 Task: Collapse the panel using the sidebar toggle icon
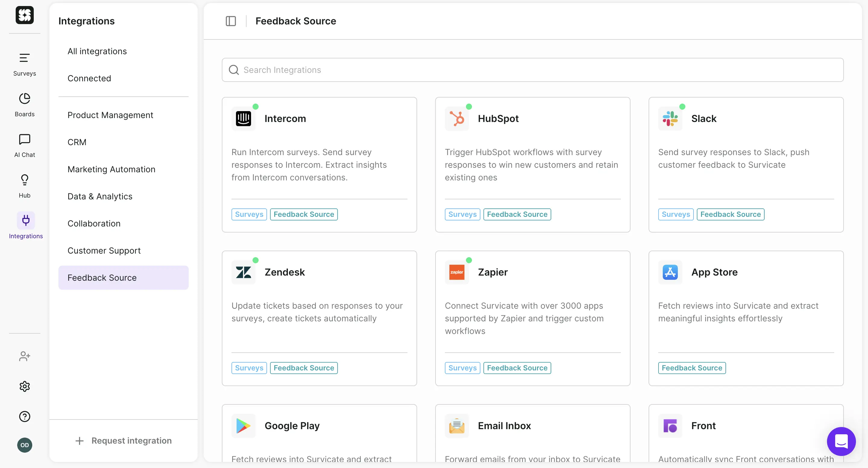(231, 21)
